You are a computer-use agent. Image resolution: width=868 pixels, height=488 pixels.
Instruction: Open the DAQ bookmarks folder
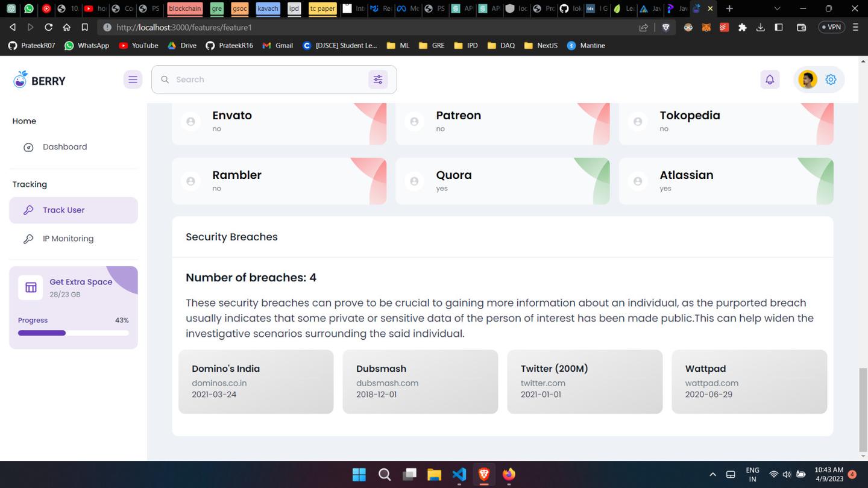501,45
